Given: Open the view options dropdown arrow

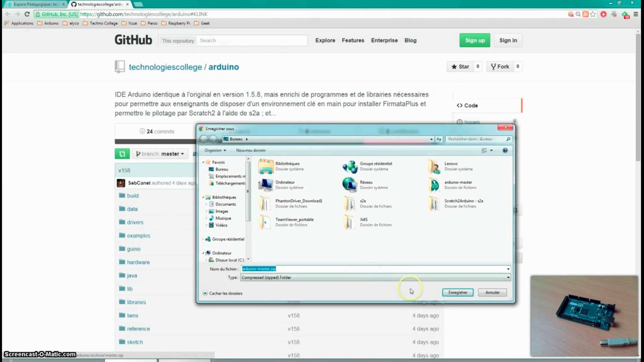Looking at the screenshot, I should point(491,150).
